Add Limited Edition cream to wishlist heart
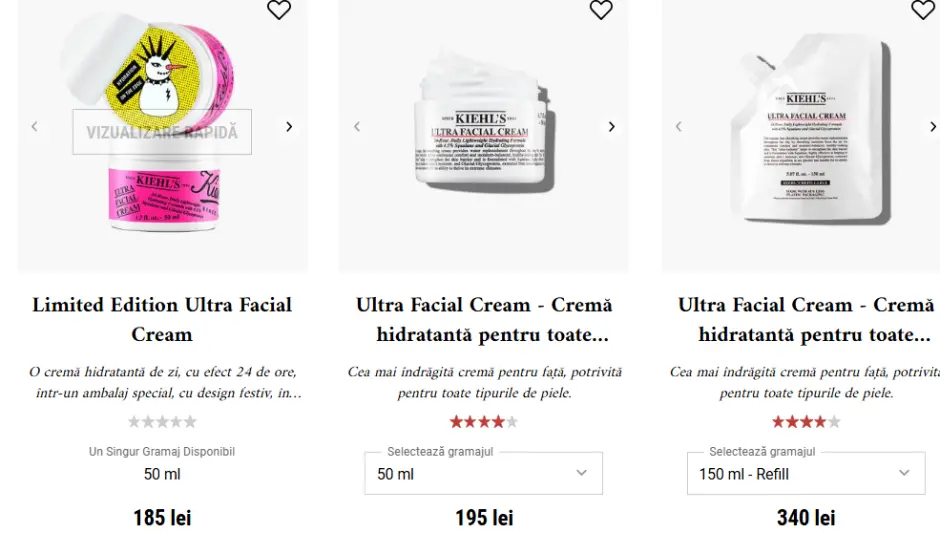 point(279,9)
